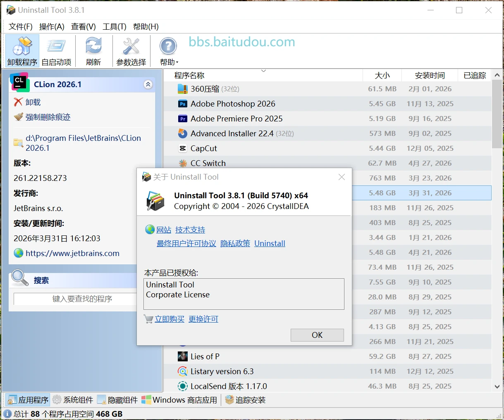This screenshot has height=420, width=504.
Task: Click the CLion logo in details panel
Action: tap(19, 82)
